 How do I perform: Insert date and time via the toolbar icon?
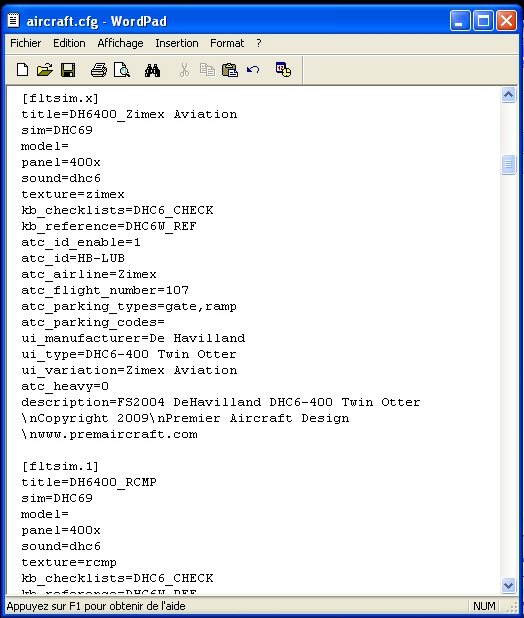pos(283,70)
